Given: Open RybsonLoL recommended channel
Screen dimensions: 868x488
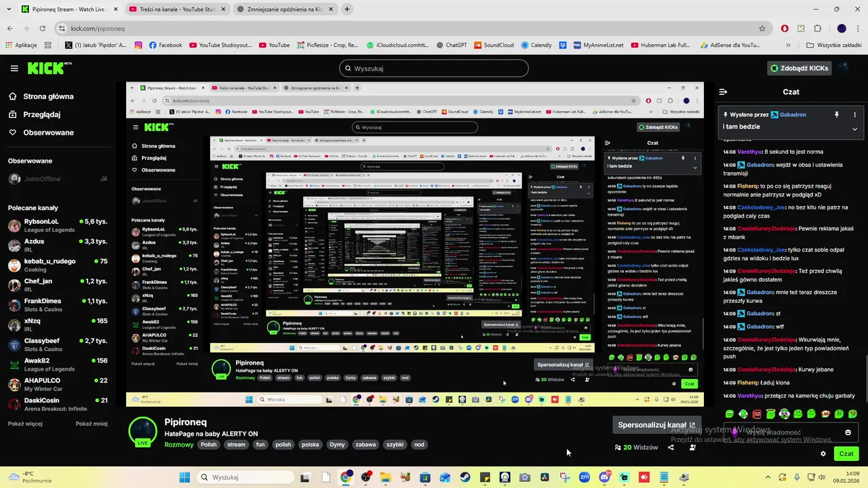Looking at the screenshot, I should tap(58, 226).
